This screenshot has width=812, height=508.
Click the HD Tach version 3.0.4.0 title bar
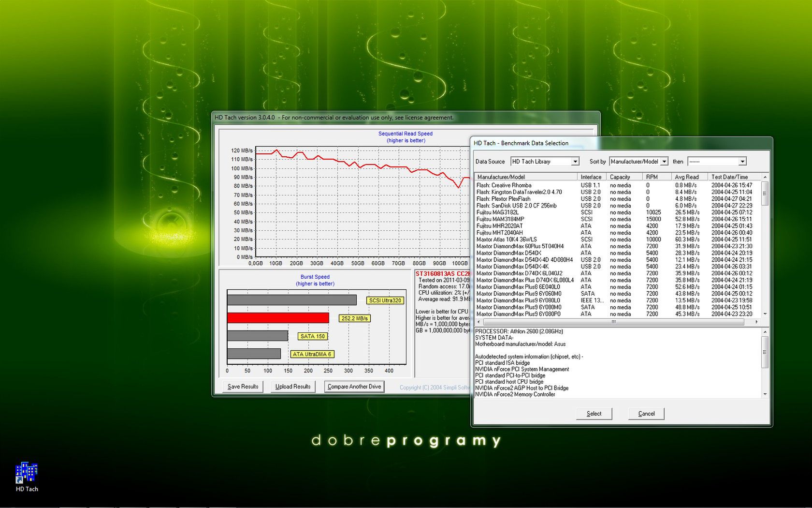[406, 118]
